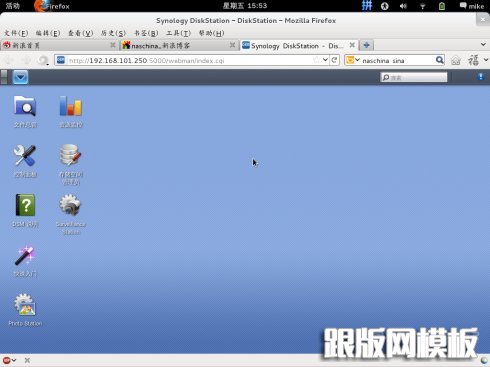Open a new tab with plus button

tap(366, 45)
